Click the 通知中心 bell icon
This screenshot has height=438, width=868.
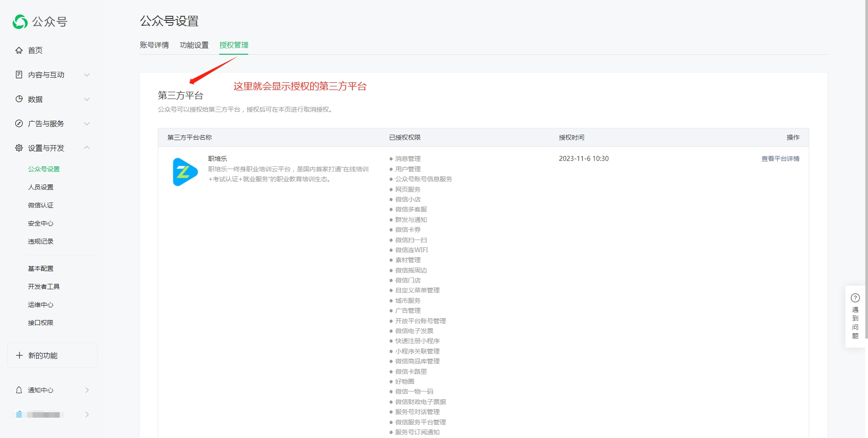[x=19, y=390]
